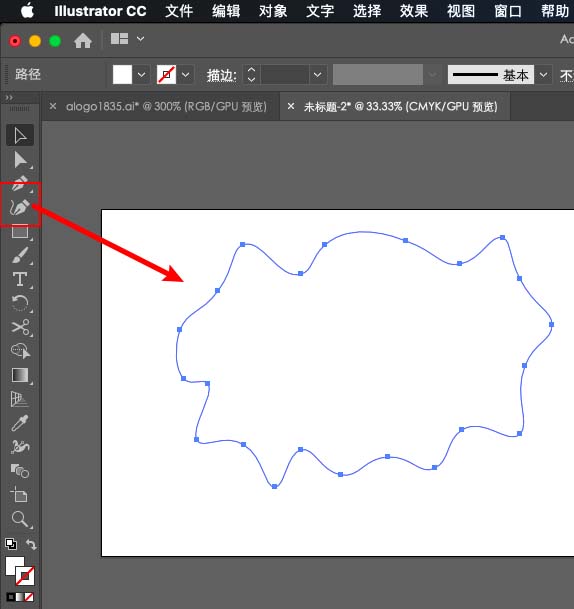Adjust the stroke weight stepper arrows
The image size is (574, 609).
[x=251, y=75]
